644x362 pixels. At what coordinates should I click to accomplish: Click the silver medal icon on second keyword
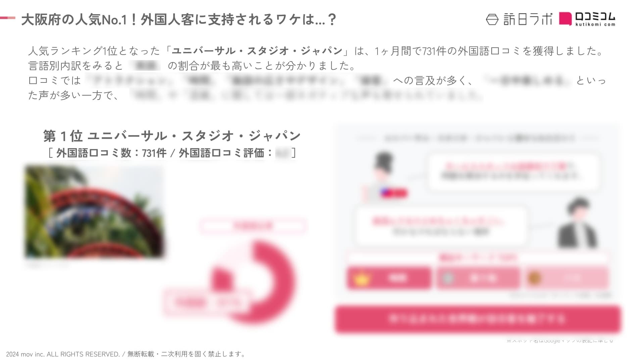[x=448, y=278]
